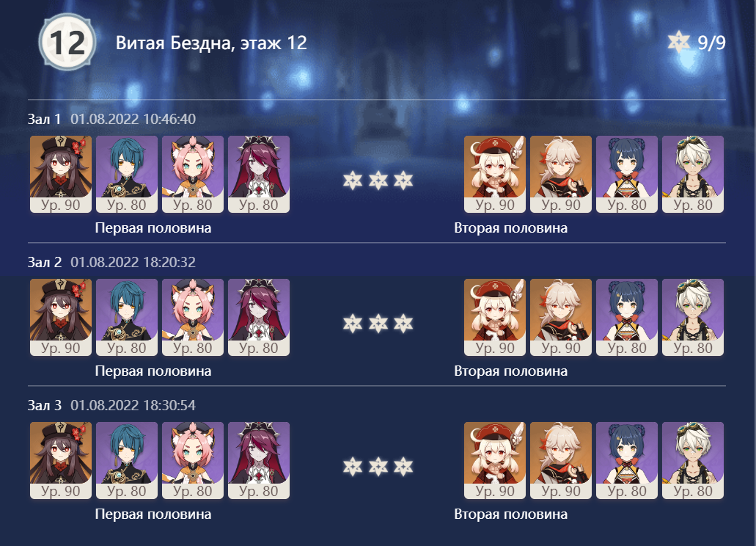Click the middle star in Зал 1
Screen dimensions: 756x546
pyautogui.click(x=378, y=181)
